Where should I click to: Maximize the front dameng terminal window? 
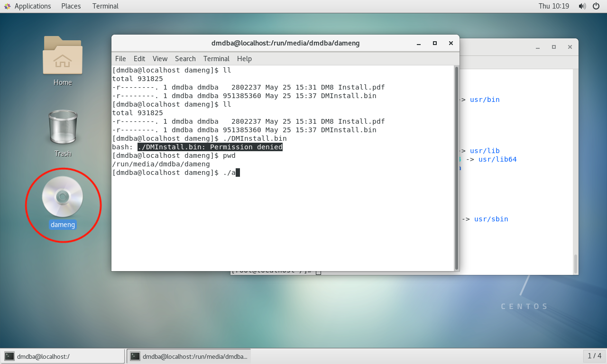point(435,43)
